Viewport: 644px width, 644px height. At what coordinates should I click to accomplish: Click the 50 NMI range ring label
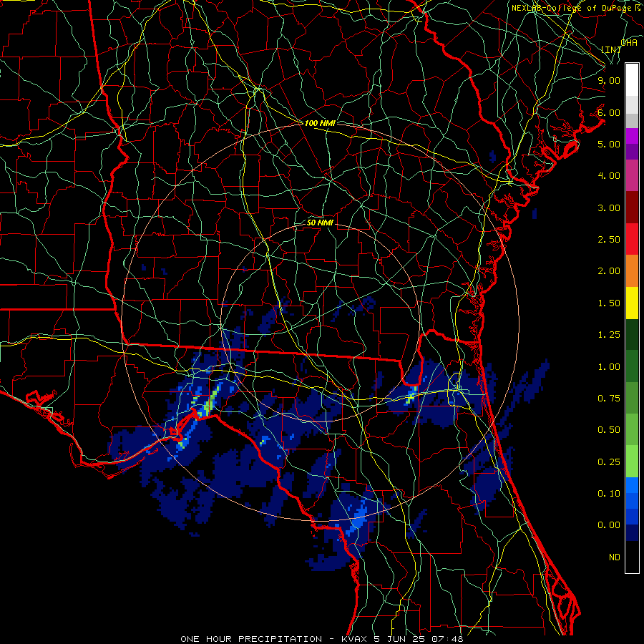tap(320, 223)
